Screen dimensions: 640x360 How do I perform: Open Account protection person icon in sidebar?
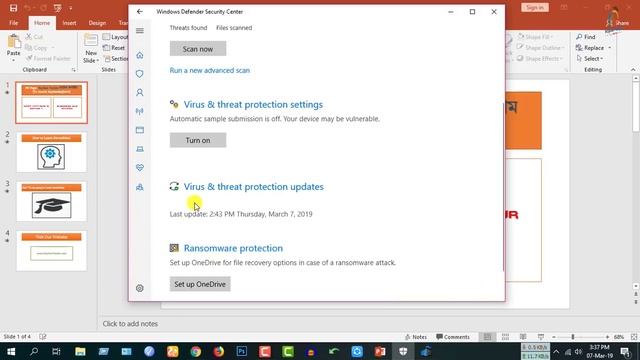(140, 93)
